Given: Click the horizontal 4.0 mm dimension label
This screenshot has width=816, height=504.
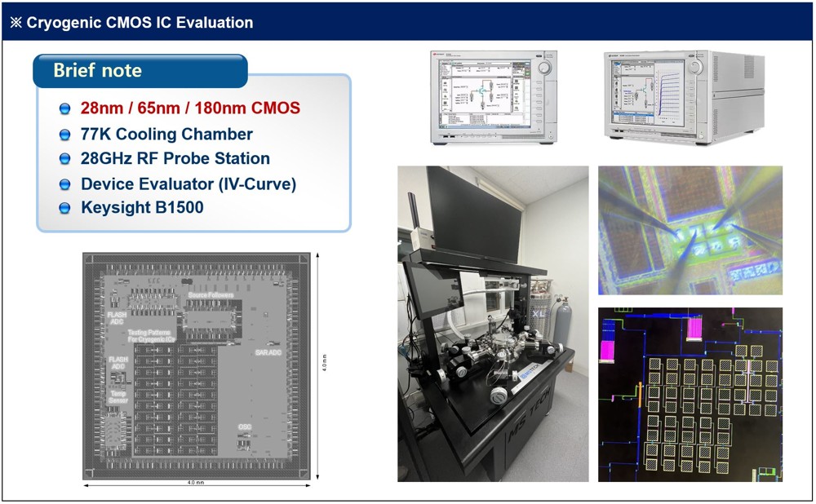Looking at the screenshot, I should click(196, 483).
